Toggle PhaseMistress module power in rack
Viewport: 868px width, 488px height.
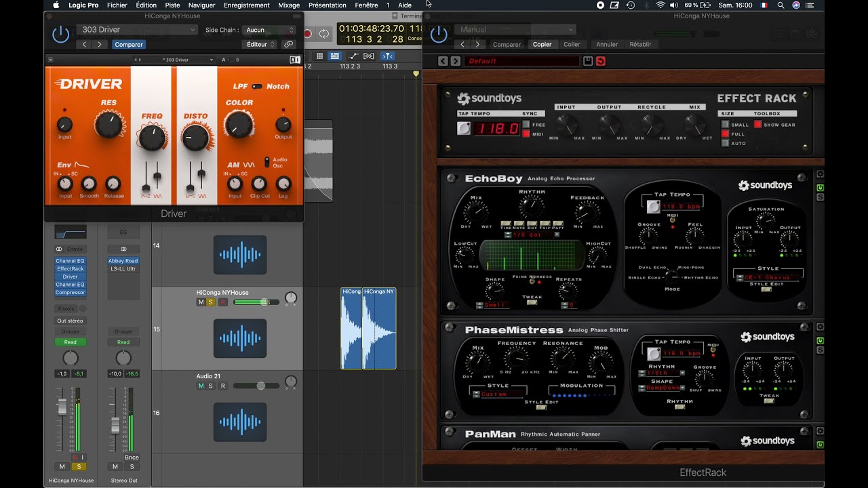click(820, 340)
